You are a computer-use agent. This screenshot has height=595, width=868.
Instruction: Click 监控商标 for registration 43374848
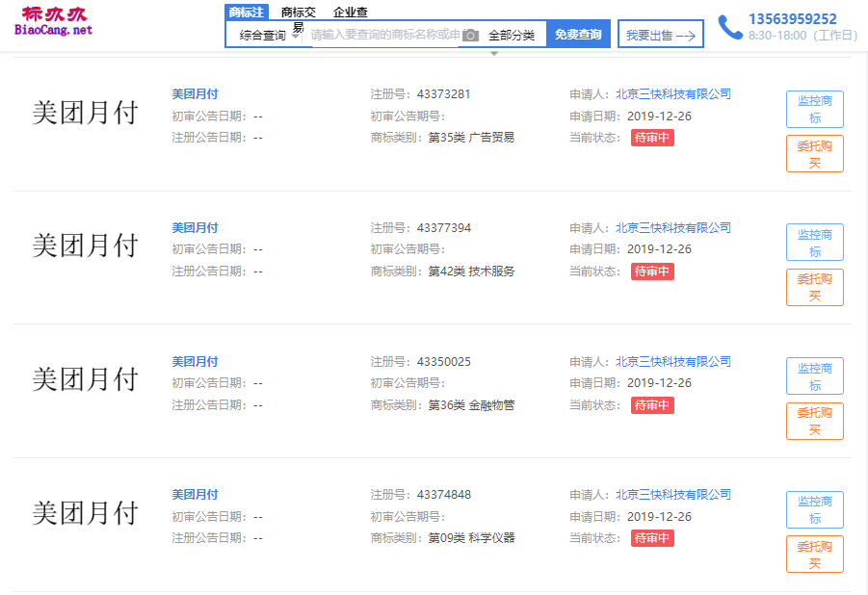coord(815,509)
